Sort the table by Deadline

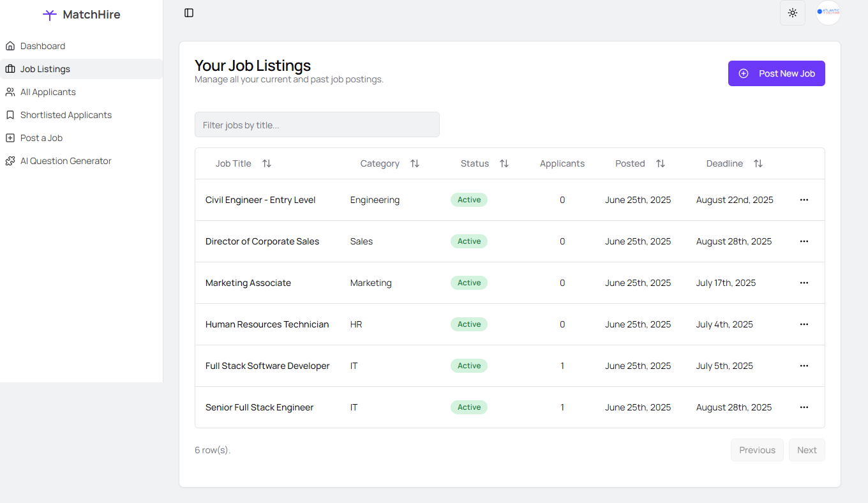[758, 163]
